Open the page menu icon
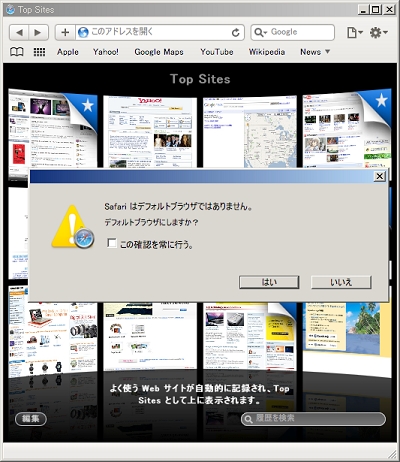This screenshot has height=462, width=400. (354, 32)
